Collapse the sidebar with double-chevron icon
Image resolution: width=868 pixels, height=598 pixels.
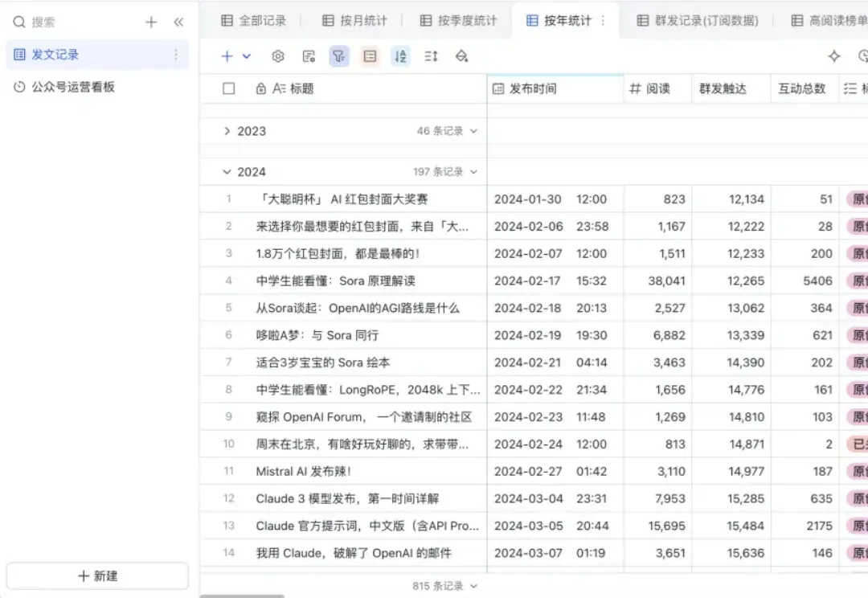178,23
